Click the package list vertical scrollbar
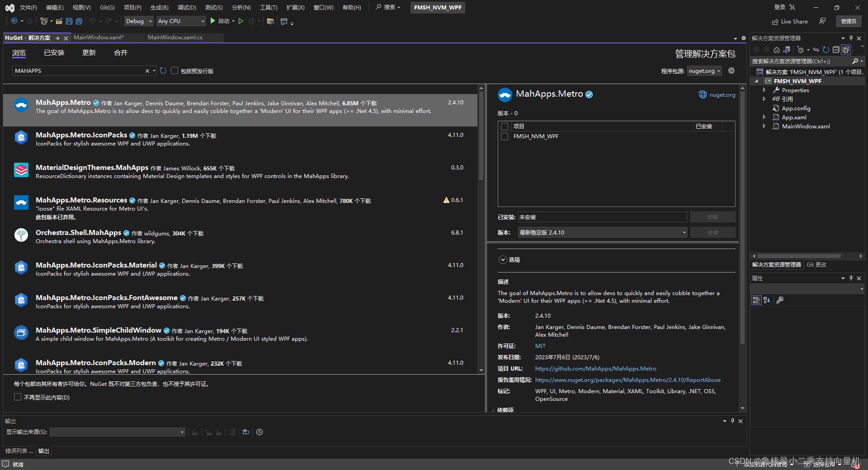This screenshot has width=868, height=470. [x=481, y=136]
